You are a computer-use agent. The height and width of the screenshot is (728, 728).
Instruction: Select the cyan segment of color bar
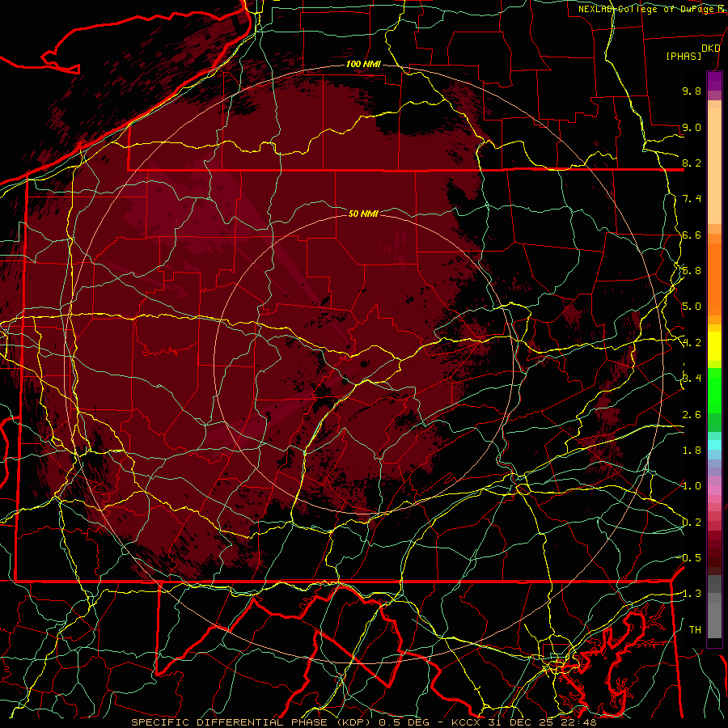pos(714,444)
